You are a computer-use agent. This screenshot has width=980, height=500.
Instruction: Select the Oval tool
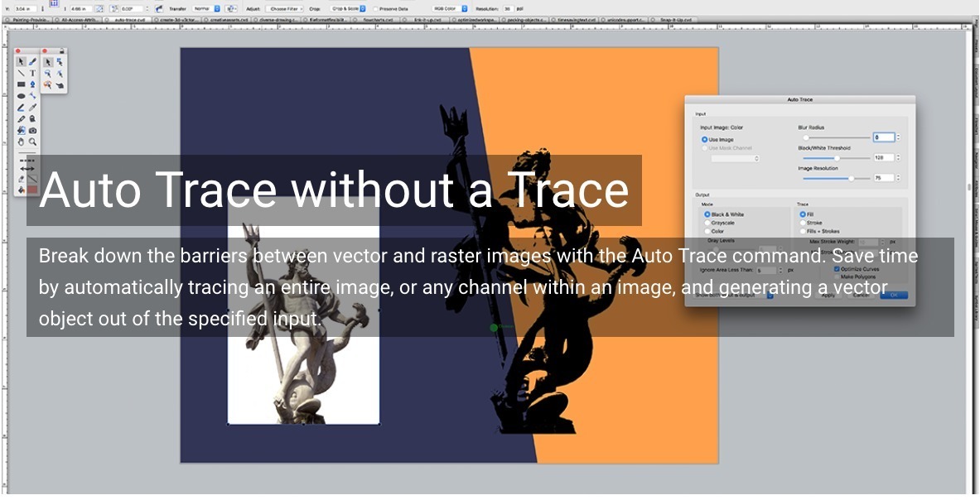[21, 96]
